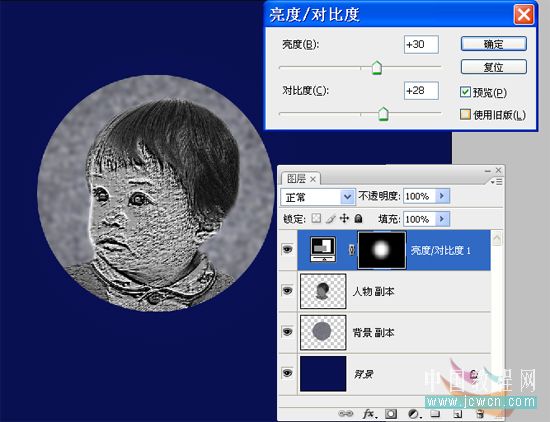The image size is (550, 422).
Task: Lock position with the move-arrows icon
Action: (x=344, y=219)
